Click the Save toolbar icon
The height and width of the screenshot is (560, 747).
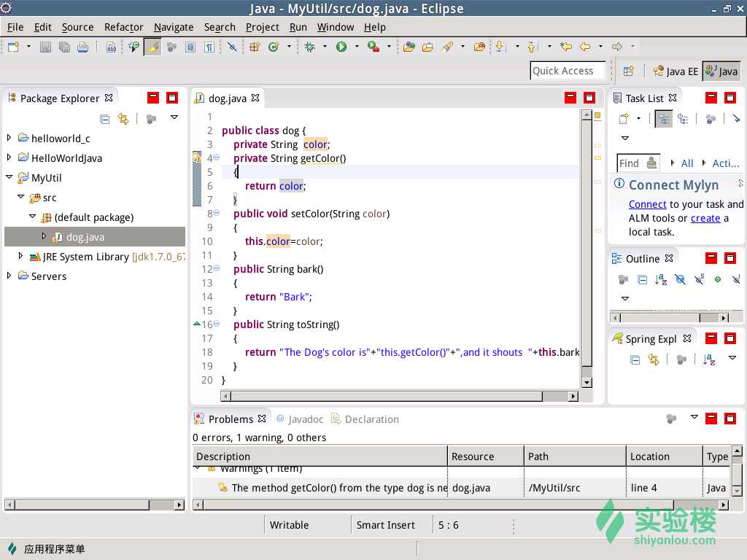point(45,47)
